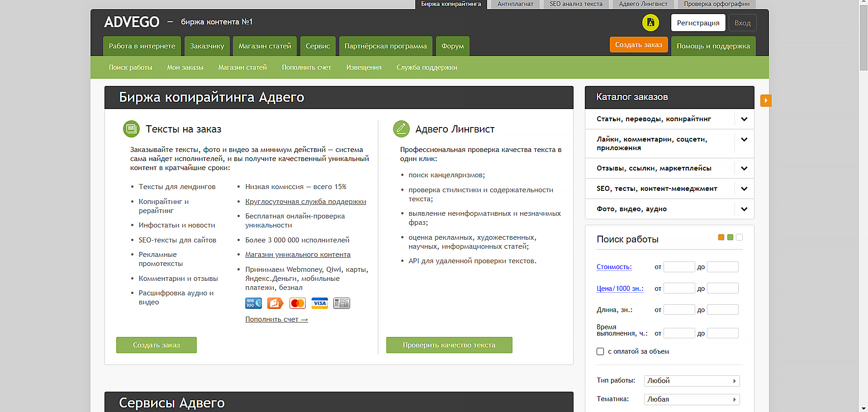This screenshot has width=868, height=412.
Task: Click the orange Qiwi payment icon
Action: coord(275,303)
